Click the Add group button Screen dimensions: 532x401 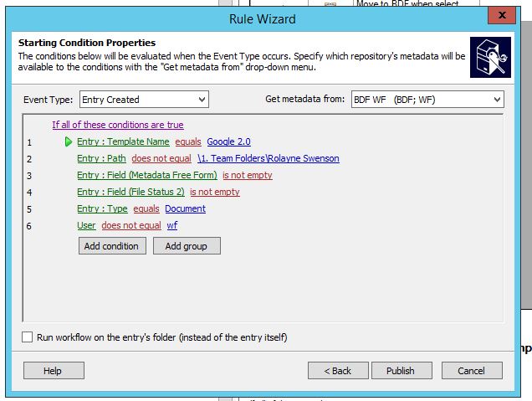click(x=187, y=246)
